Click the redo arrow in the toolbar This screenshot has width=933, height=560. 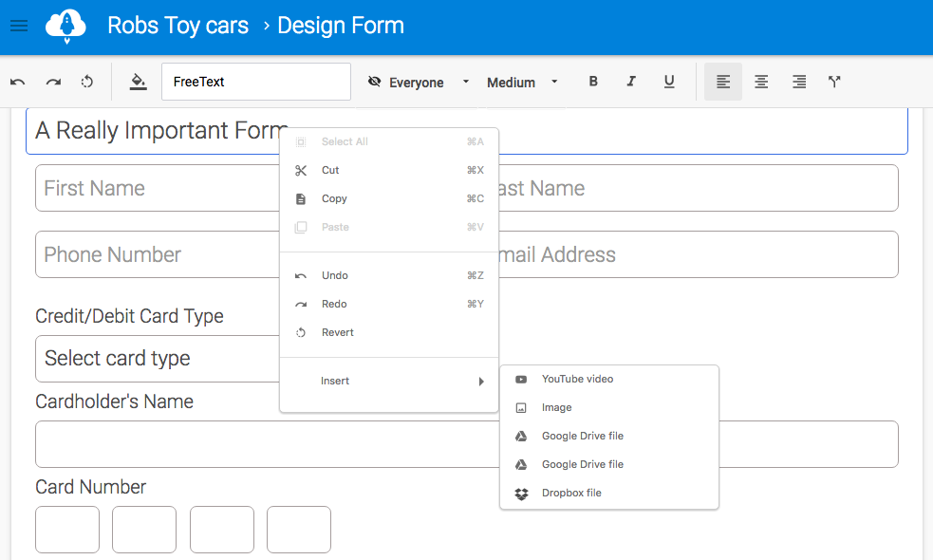(53, 83)
